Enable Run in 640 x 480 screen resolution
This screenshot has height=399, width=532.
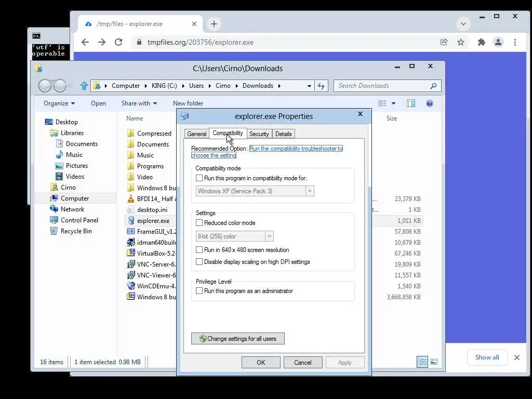tap(199, 250)
